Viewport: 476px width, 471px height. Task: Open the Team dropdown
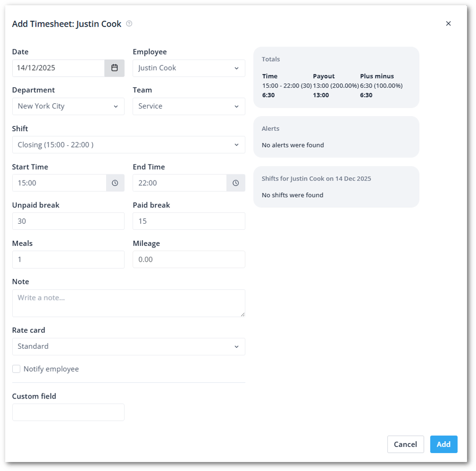[x=189, y=106]
